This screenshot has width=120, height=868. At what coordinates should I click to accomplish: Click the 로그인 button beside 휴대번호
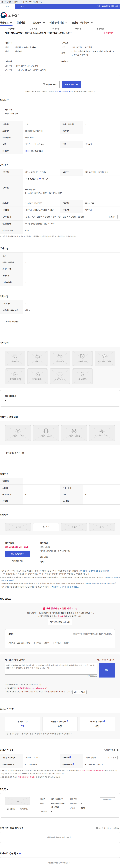coord(47,643)
